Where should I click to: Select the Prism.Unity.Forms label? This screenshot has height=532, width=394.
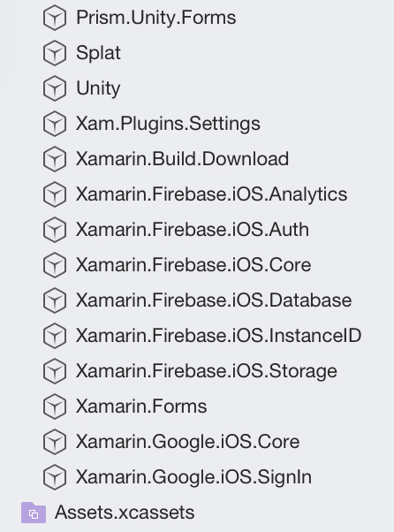[x=156, y=18]
